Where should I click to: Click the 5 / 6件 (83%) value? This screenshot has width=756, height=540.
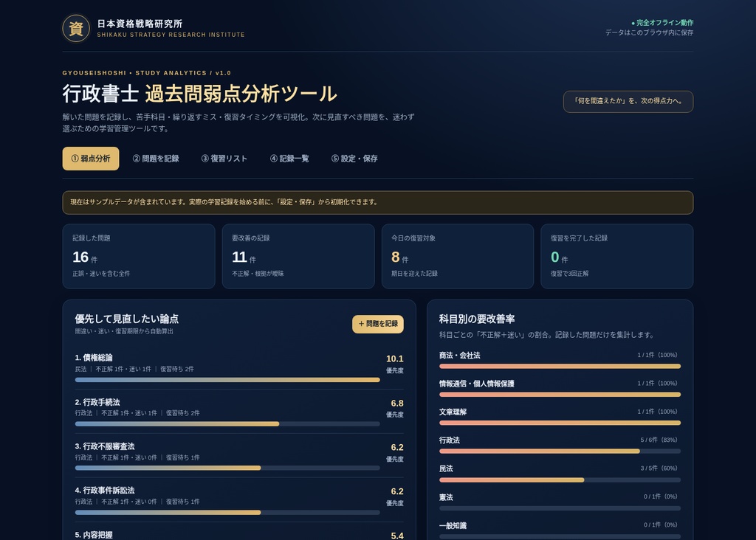click(x=659, y=440)
